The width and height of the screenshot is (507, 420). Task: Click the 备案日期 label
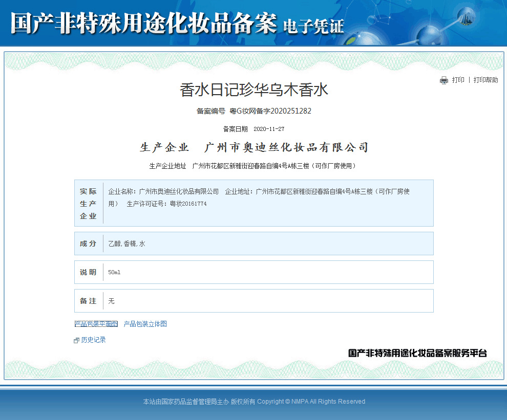click(x=236, y=129)
